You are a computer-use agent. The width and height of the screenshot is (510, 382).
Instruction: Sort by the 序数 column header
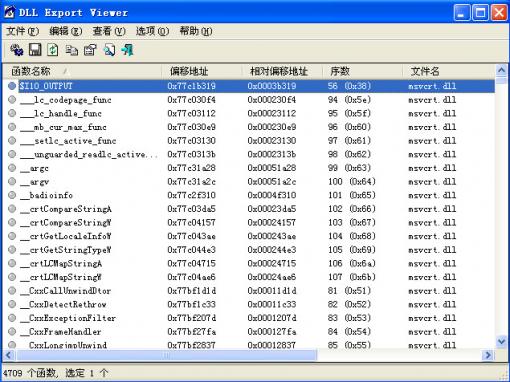click(362, 71)
